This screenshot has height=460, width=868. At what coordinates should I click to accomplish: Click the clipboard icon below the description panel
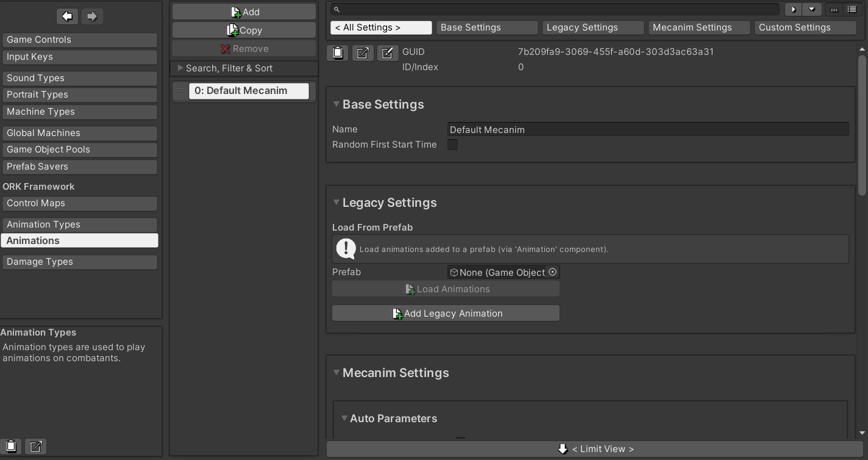click(x=11, y=446)
